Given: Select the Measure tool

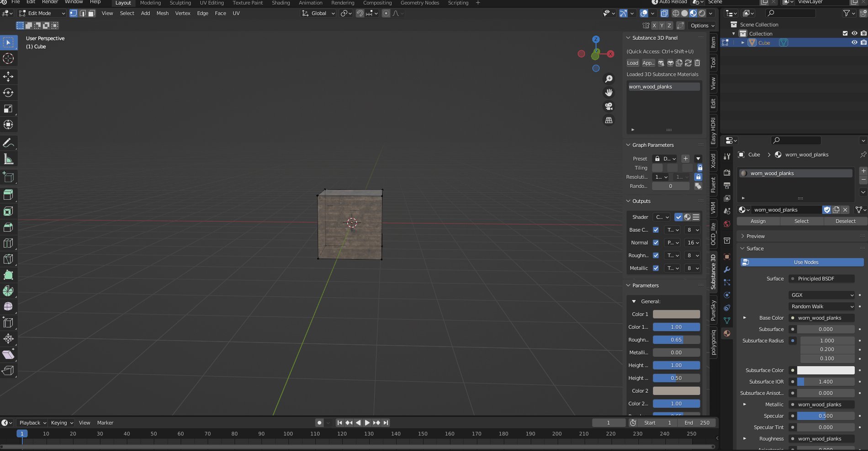Looking at the screenshot, I should (8, 158).
